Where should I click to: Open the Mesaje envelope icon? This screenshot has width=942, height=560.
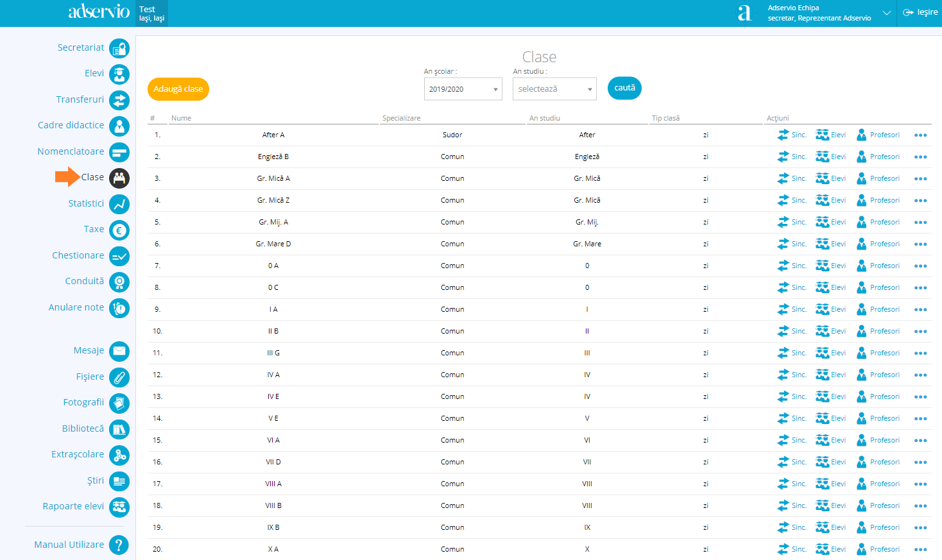119,352
